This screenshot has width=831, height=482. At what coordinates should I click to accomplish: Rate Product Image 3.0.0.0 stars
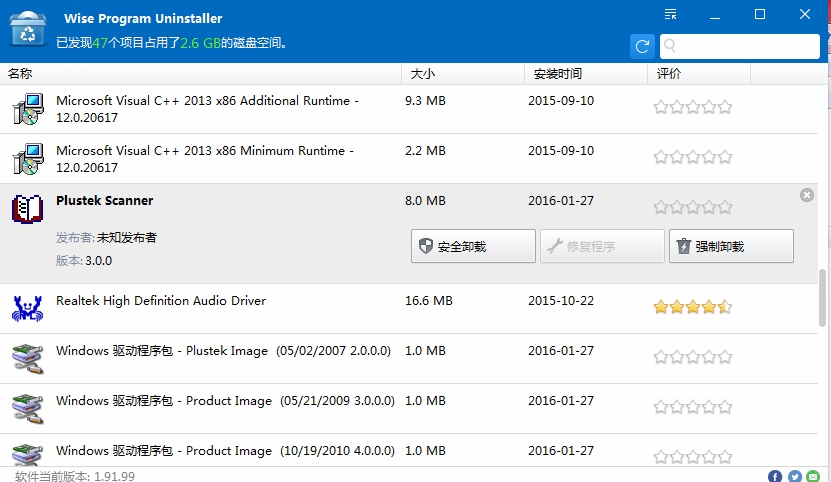693,407
